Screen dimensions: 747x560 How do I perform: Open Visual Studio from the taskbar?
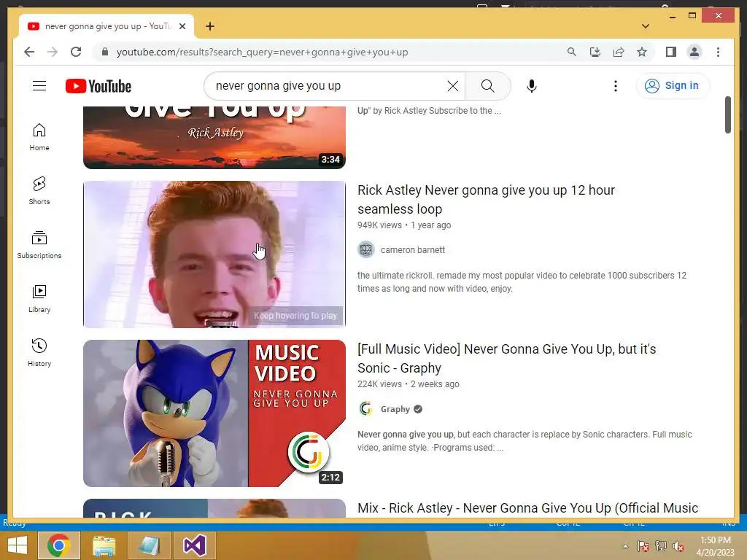tap(194, 545)
